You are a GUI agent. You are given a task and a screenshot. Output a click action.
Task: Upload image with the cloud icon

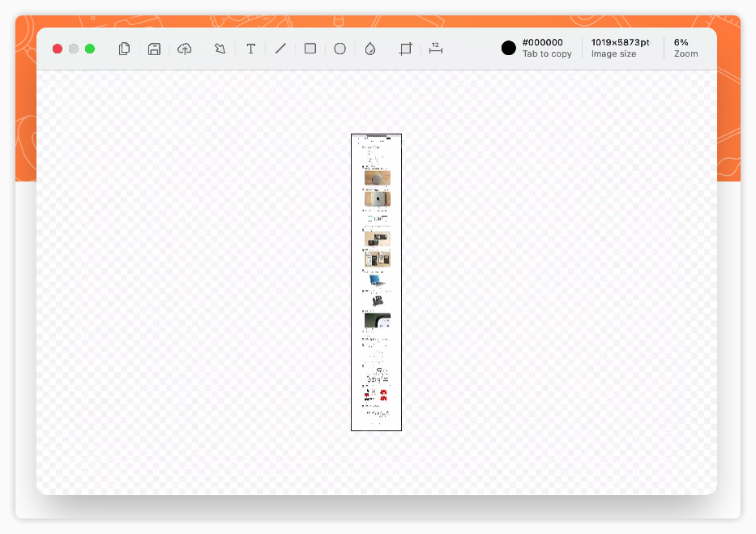tap(185, 49)
